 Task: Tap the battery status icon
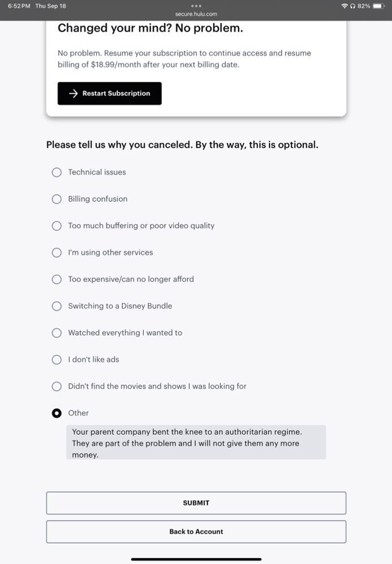coord(377,6)
